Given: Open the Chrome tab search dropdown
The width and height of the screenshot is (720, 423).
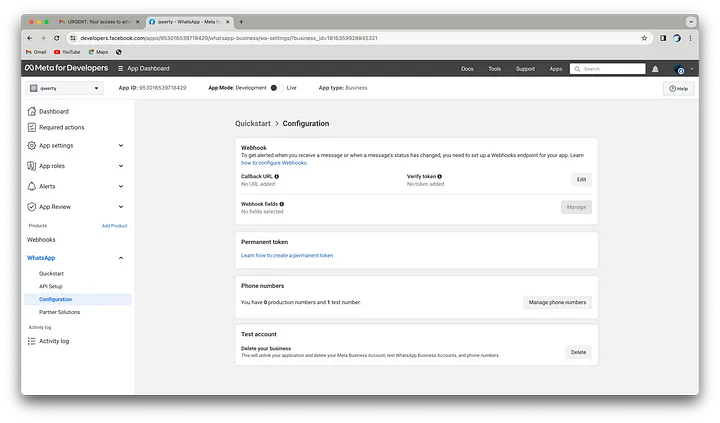Looking at the screenshot, I should [x=691, y=22].
